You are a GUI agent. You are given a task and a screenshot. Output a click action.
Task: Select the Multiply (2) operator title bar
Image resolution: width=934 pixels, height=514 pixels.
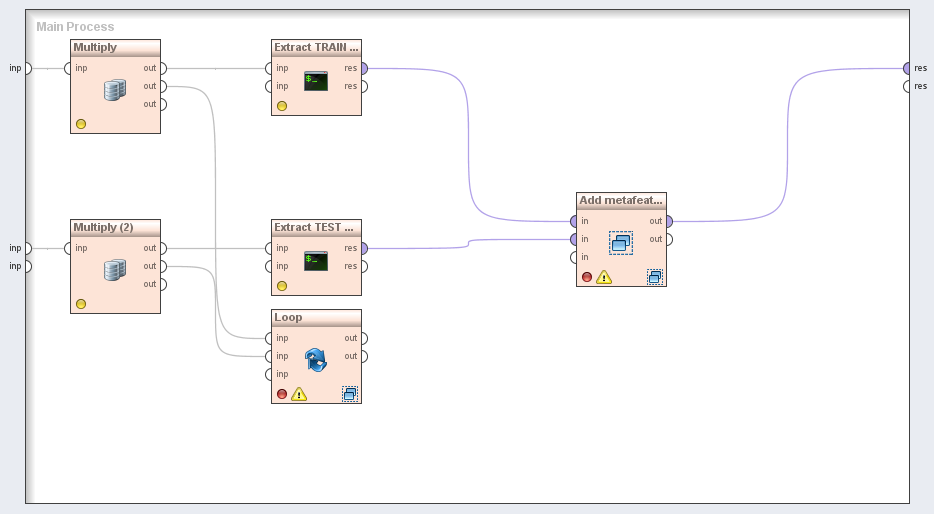point(115,227)
